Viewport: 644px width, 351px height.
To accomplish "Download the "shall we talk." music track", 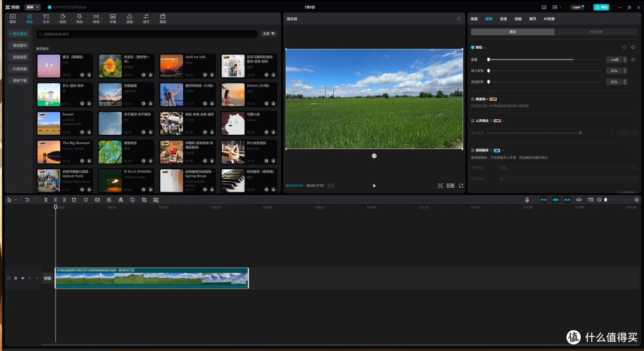I will click(x=212, y=74).
